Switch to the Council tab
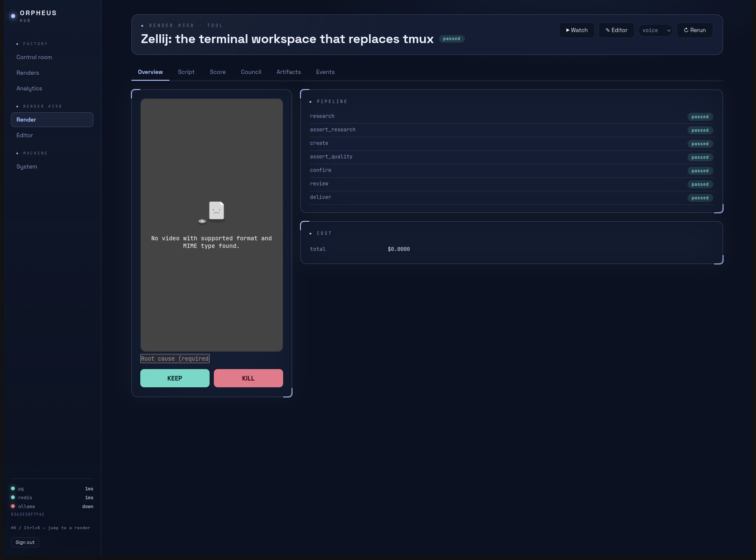 [x=251, y=72]
